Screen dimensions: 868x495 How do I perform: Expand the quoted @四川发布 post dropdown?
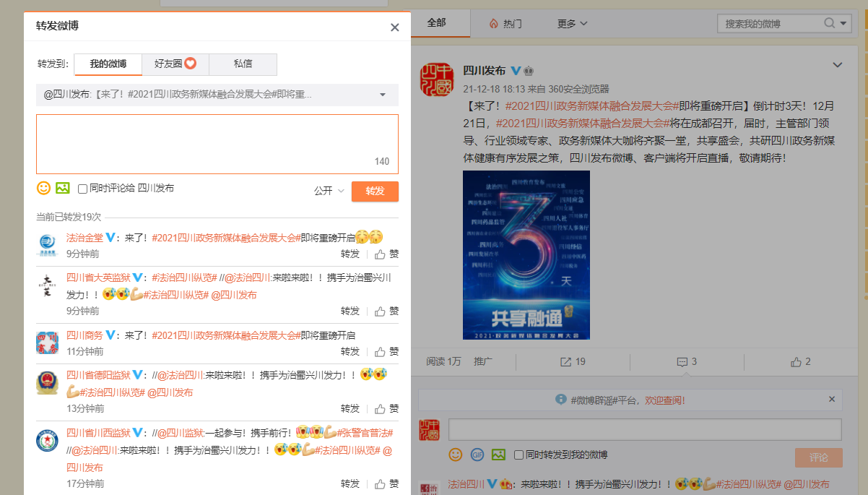point(383,95)
